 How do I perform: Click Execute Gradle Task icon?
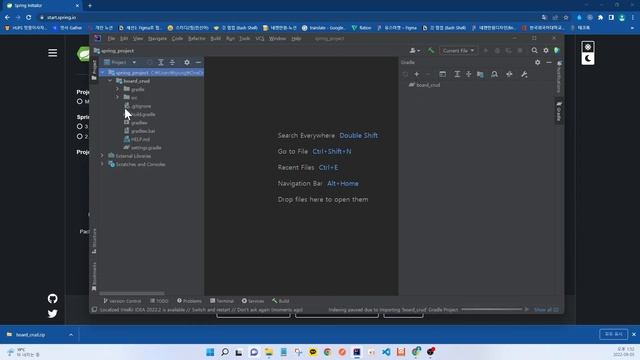pos(442,74)
